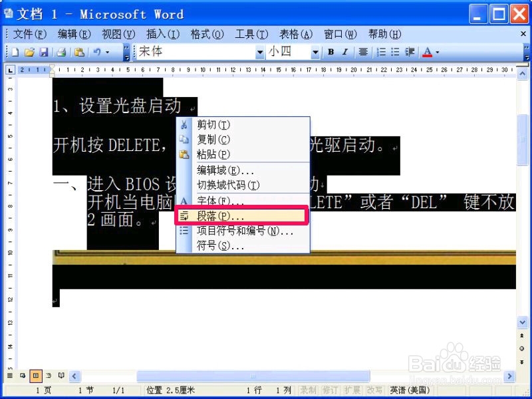Click the Paste clipboard toolbar icon

(x=79, y=53)
